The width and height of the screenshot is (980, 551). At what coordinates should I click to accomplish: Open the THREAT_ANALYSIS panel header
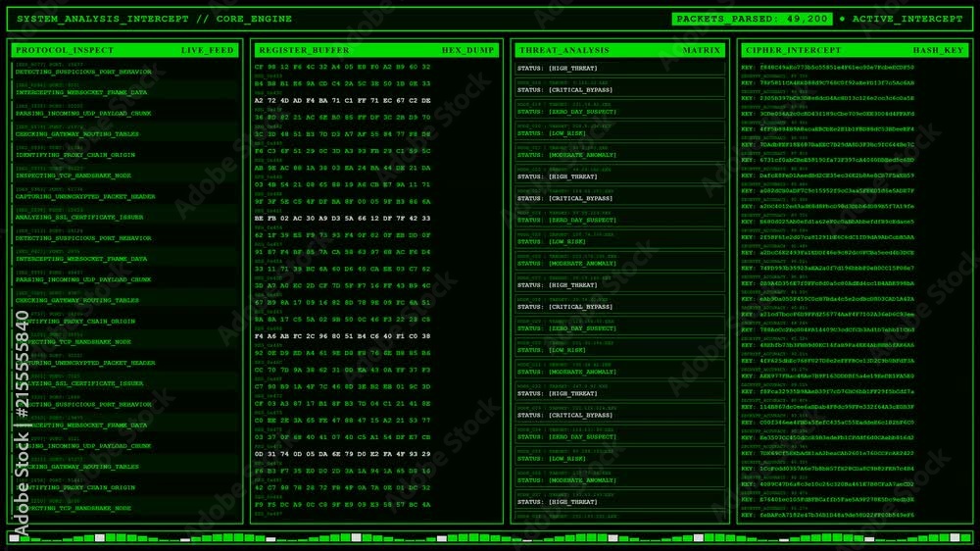619,50
